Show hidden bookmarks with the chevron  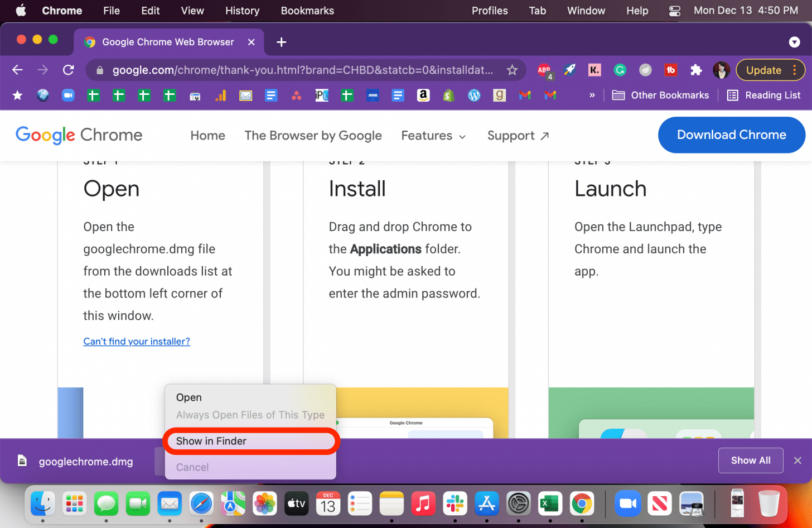point(592,95)
